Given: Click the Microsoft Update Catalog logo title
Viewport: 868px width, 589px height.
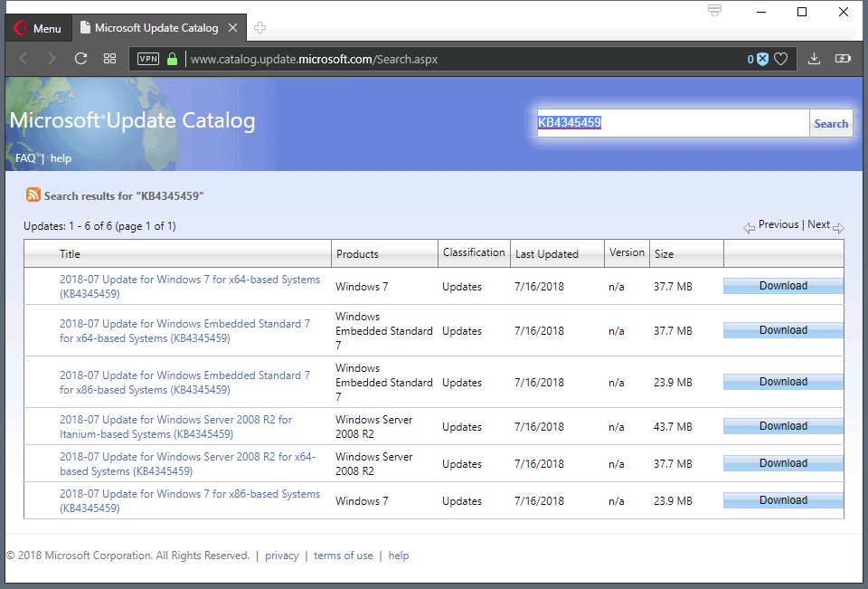Looking at the screenshot, I should [132, 120].
